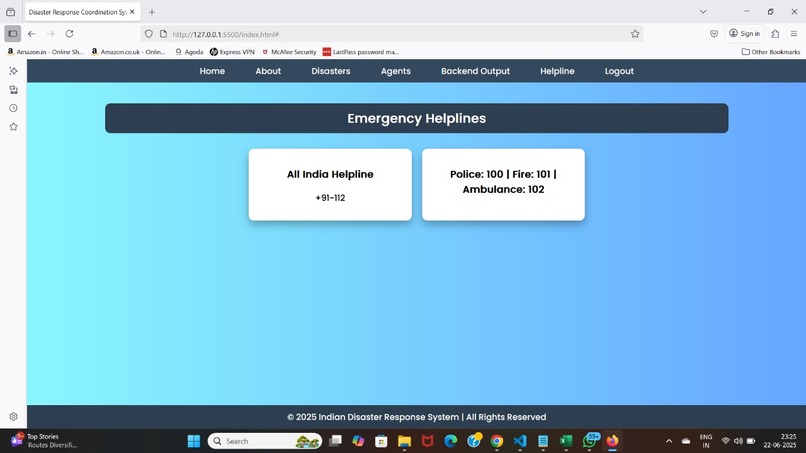This screenshot has height=453, width=806.
Task: Click the Police Fire Ambulance numbers card
Action: pyautogui.click(x=503, y=185)
